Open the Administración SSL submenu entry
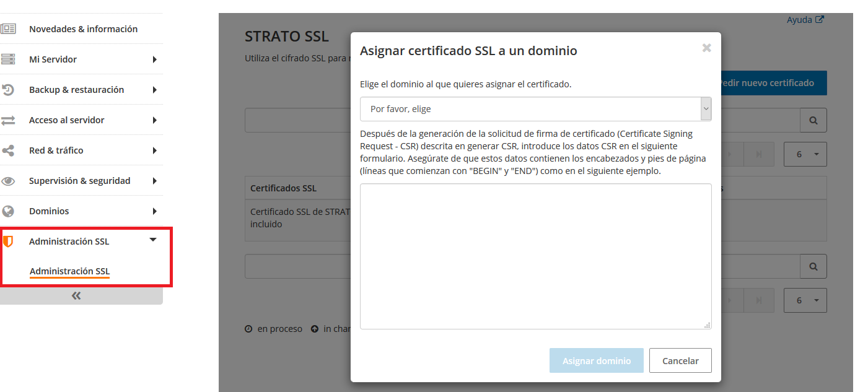The height and width of the screenshot is (392, 868). [x=69, y=271]
